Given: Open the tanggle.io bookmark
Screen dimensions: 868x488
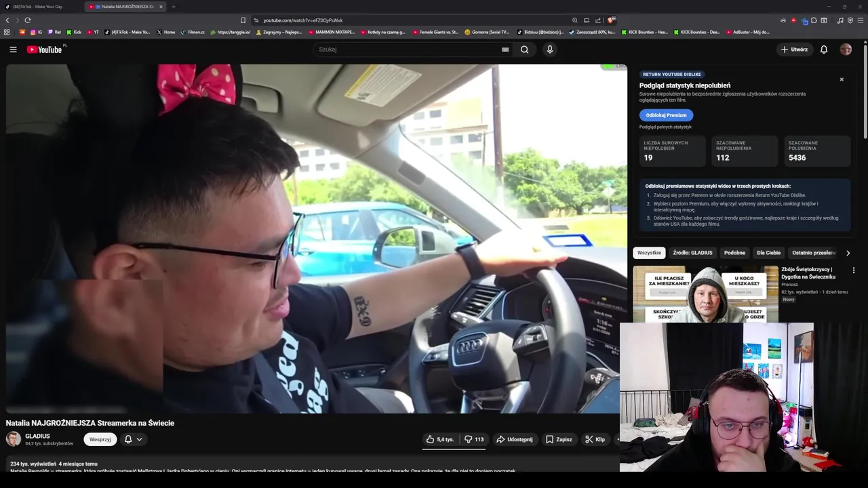Looking at the screenshot, I should tap(231, 32).
